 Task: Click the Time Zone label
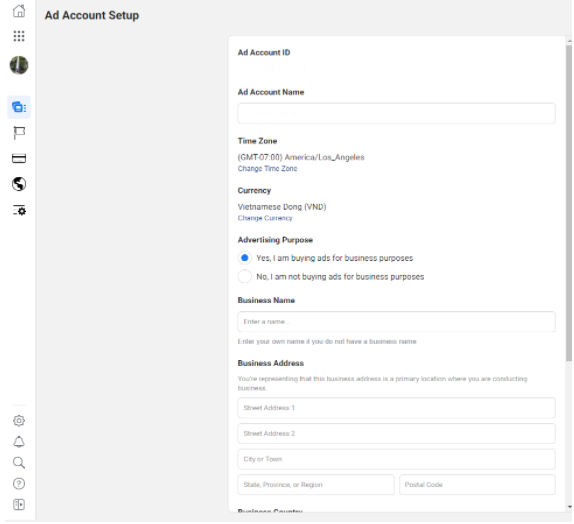pyautogui.click(x=257, y=141)
